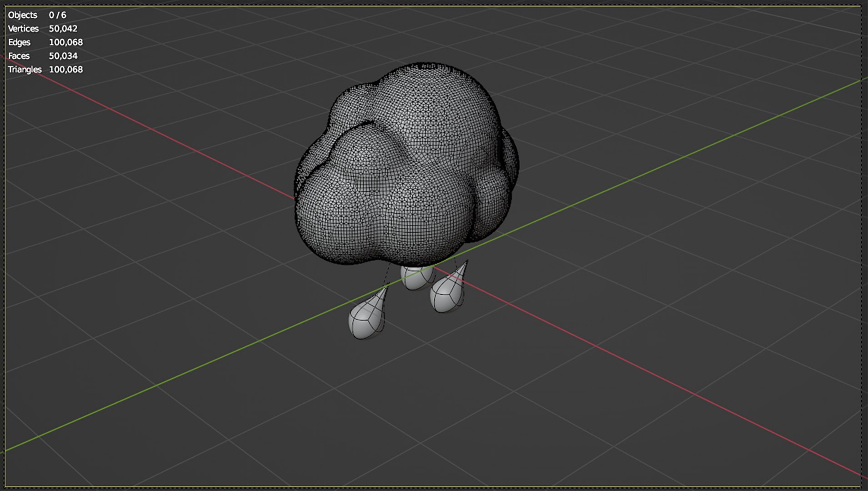
Task: Click the "0 / 6" objects count
Action: coord(57,15)
